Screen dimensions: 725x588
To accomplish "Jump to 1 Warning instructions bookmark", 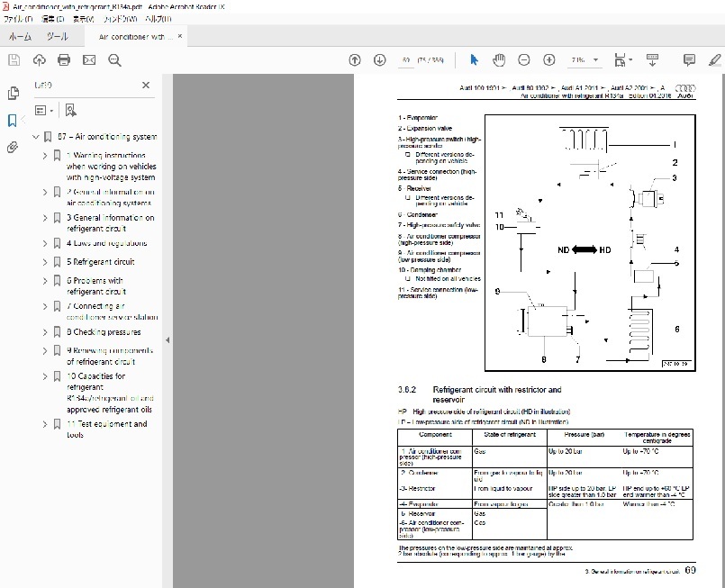I will (112, 167).
